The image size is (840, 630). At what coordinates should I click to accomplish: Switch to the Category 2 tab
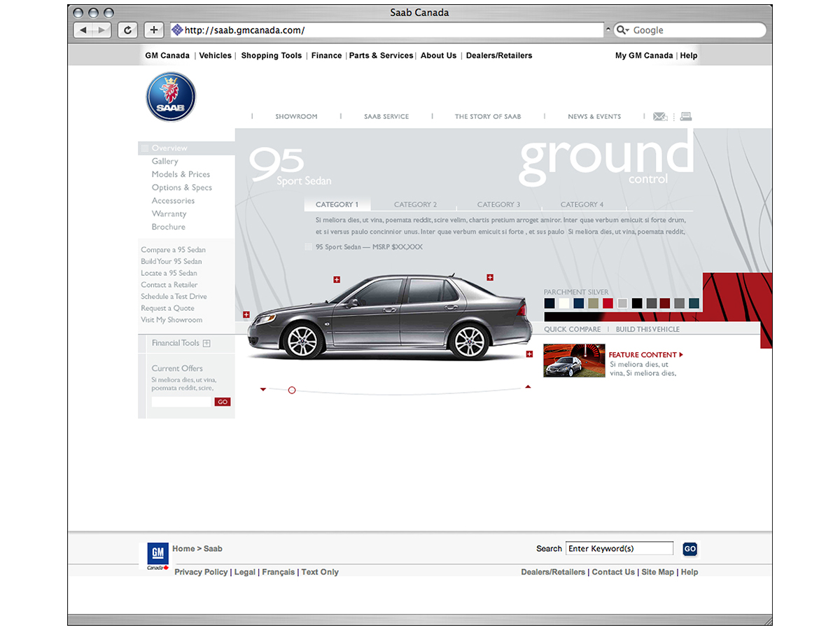(415, 205)
